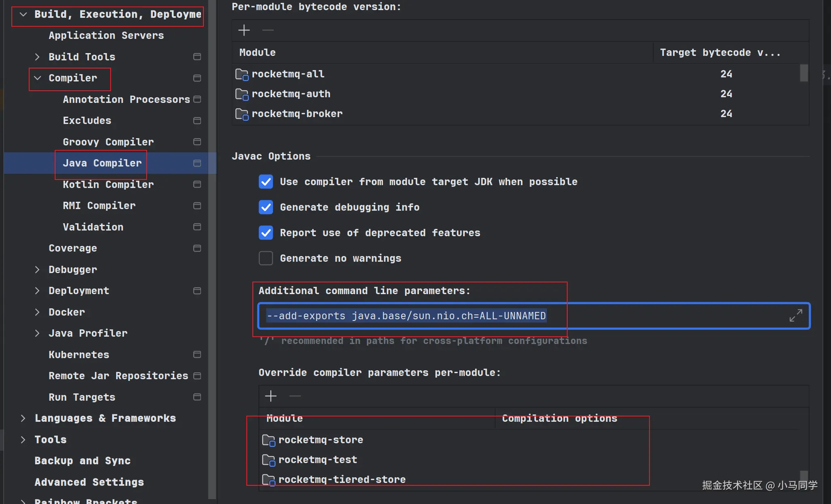Image resolution: width=831 pixels, height=504 pixels.
Task: Uncheck Generate debugging info
Action: (266, 207)
